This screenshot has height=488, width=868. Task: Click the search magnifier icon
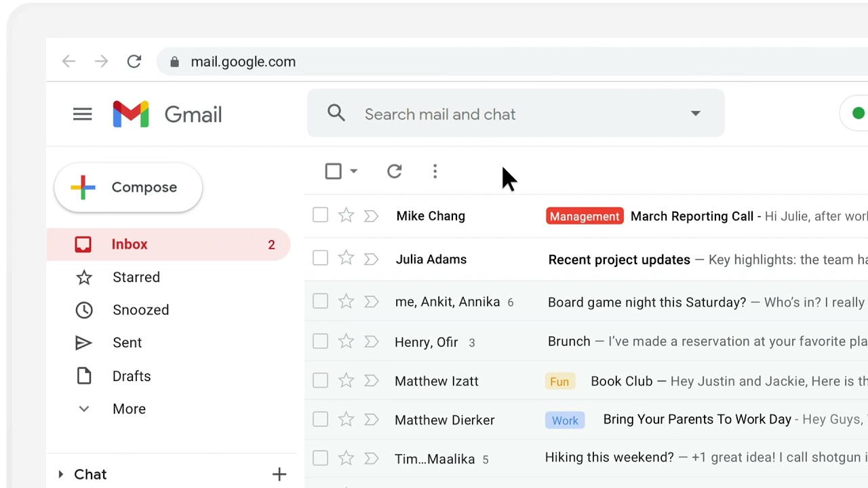coord(336,113)
